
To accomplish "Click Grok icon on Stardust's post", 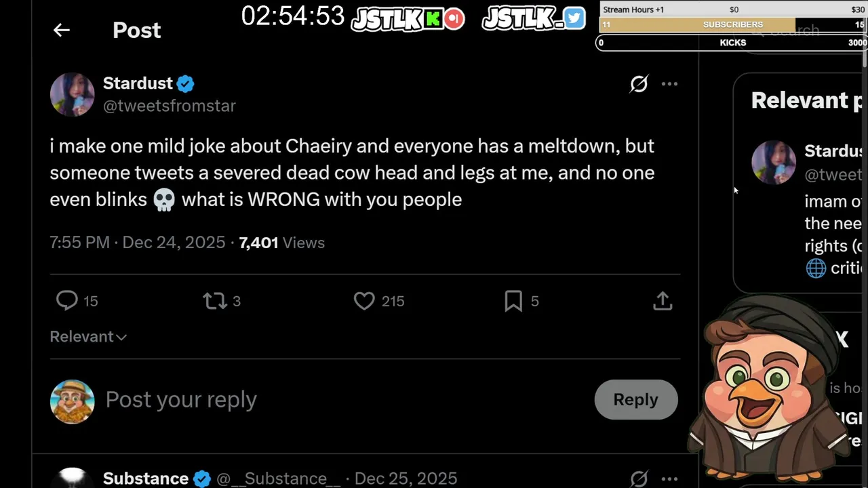I will 639,84.
